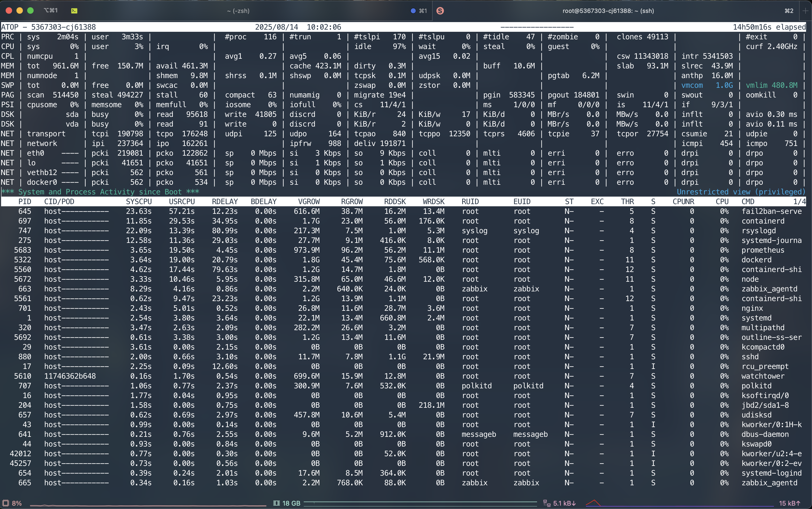The width and height of the screenshot is (812, 509).
Task: Click the 15 kB upload rate
Action: point(790,503)
